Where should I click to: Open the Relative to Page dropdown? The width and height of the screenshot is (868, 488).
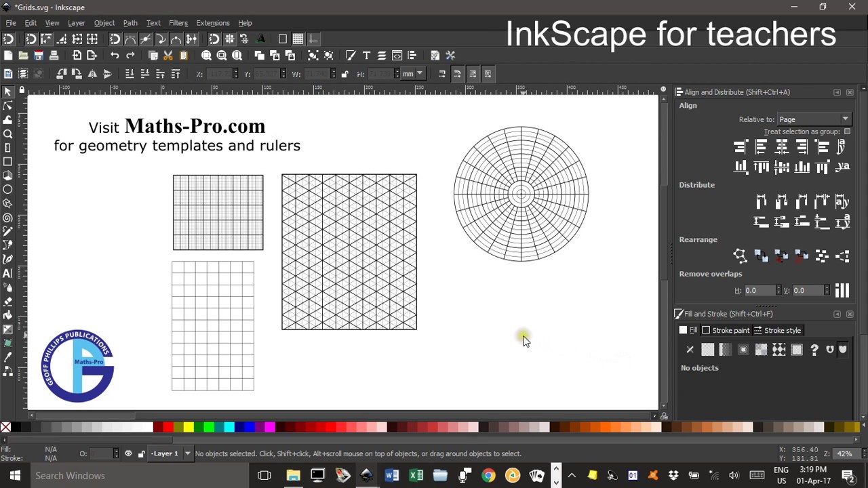pyautogui.click(x=814, y=119)
